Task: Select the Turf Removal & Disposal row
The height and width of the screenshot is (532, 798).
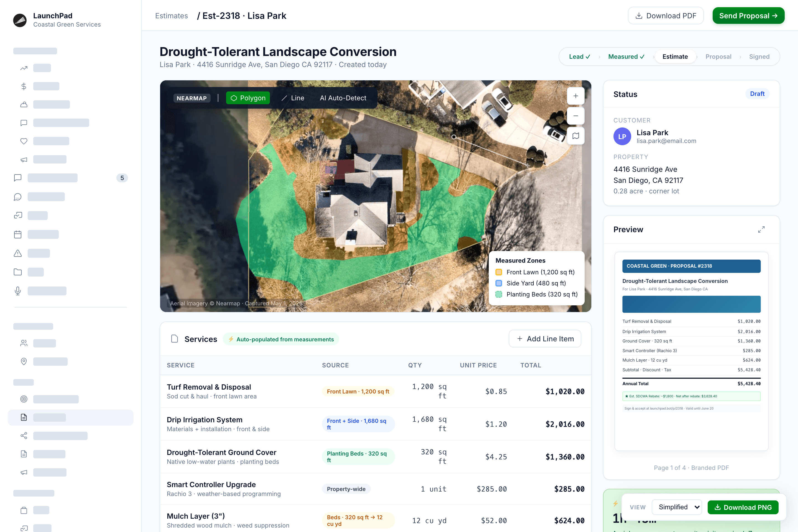Action: 376,391
